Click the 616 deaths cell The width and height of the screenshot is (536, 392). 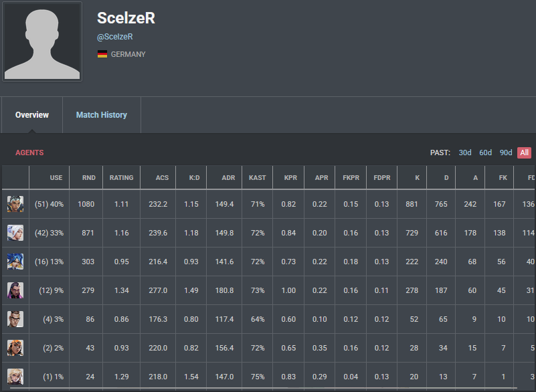coord(441,233)
